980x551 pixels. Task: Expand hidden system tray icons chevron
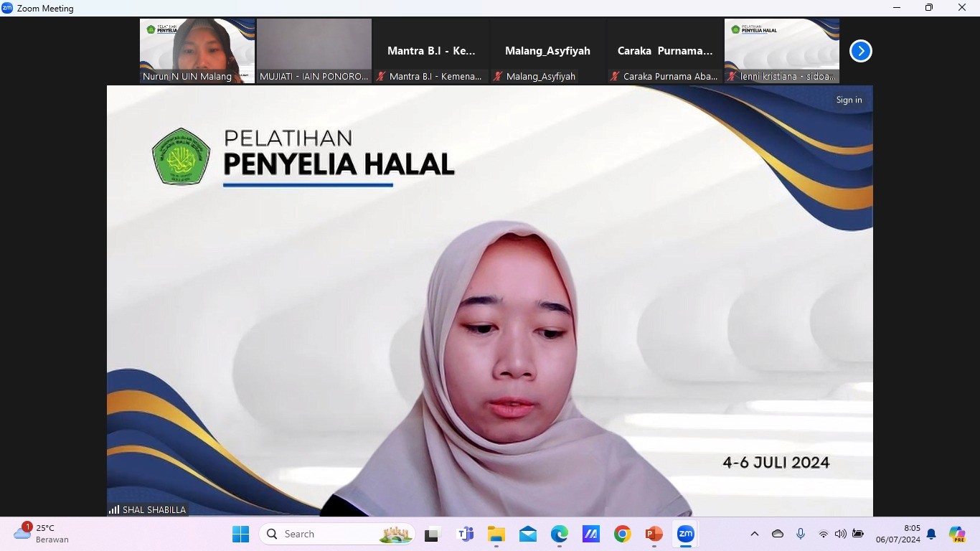(x=755, y=534)
